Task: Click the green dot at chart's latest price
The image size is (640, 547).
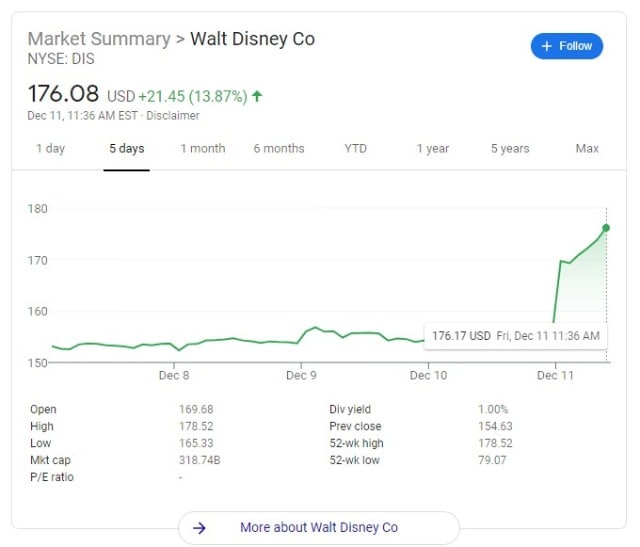Action: pos(606,228)
